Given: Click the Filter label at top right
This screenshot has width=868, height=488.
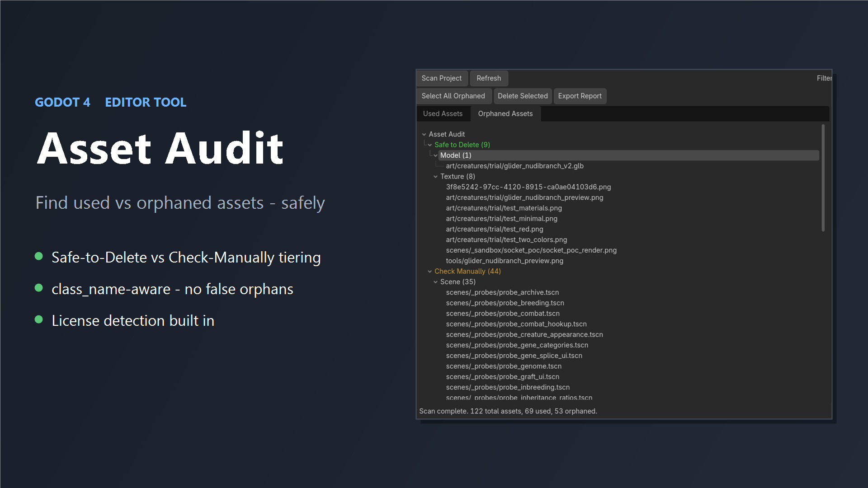Looking at the screenshot, I should coord(824,78).
